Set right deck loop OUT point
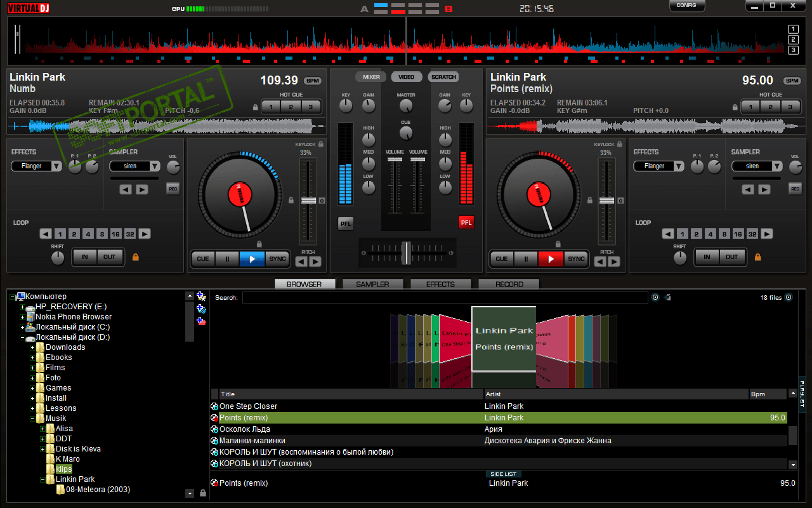812x508 pixels. tap(732, 257)
